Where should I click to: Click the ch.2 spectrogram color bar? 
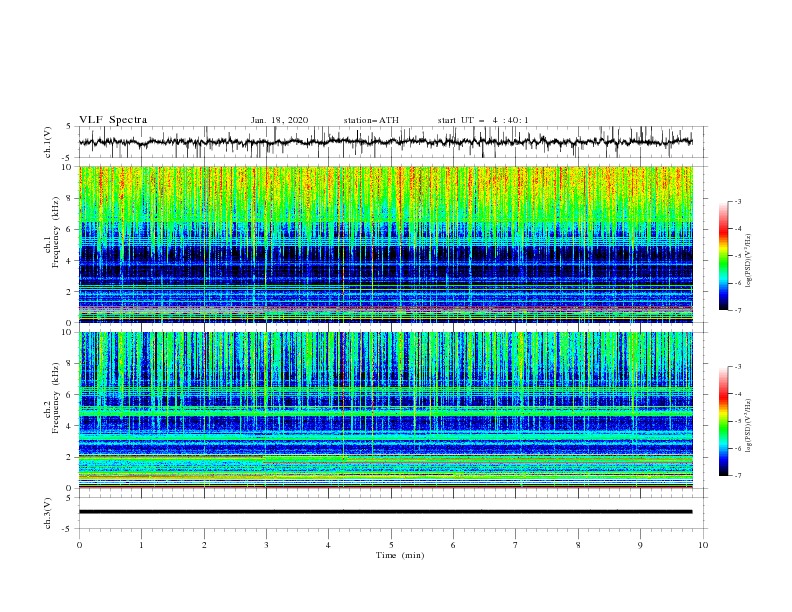pos(723,421)
